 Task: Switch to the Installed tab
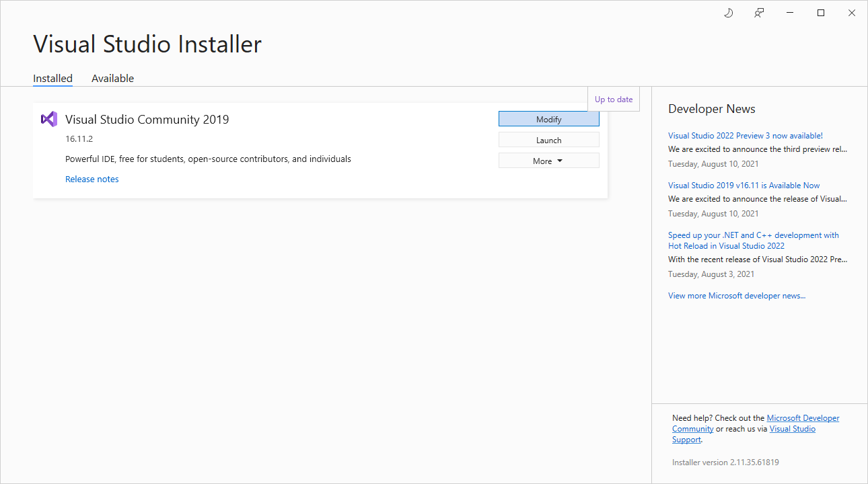click(52, 78)
